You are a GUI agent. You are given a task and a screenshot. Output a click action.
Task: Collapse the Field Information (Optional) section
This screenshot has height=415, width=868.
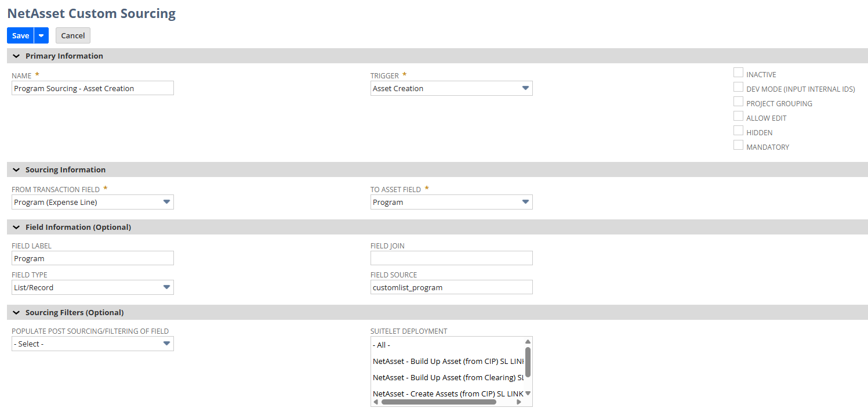16,228
